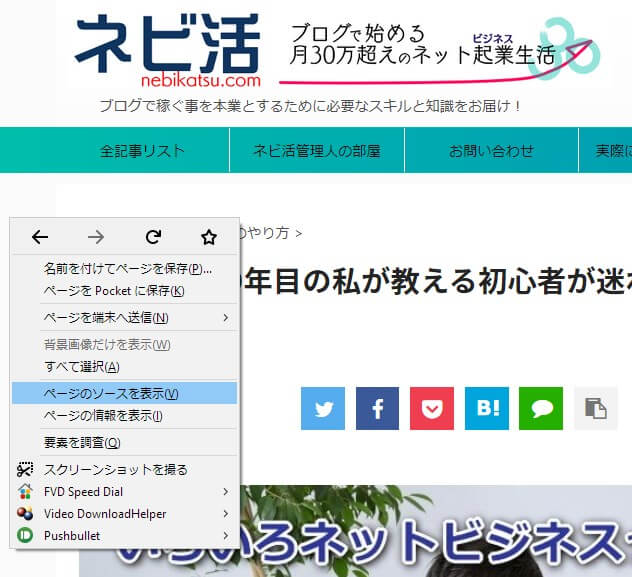Choose 名前を付けてページを保存 from menu
The image size is (632, 577).
125,269
